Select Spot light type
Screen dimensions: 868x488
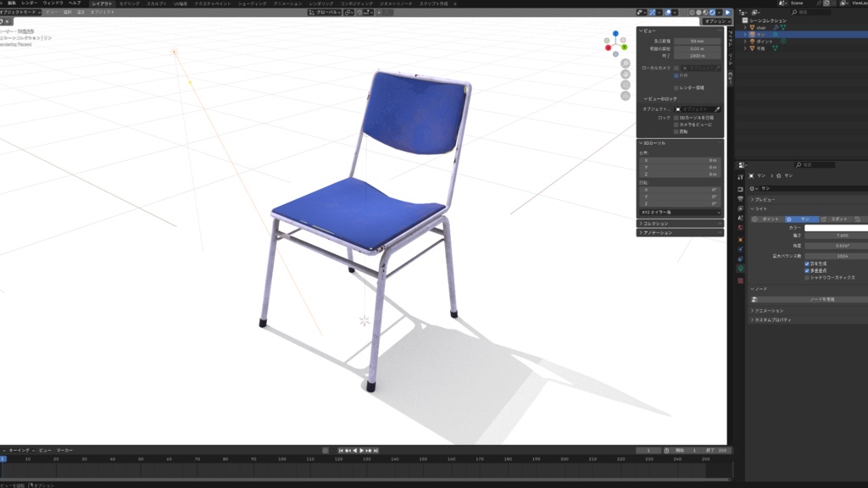point(836,219)
